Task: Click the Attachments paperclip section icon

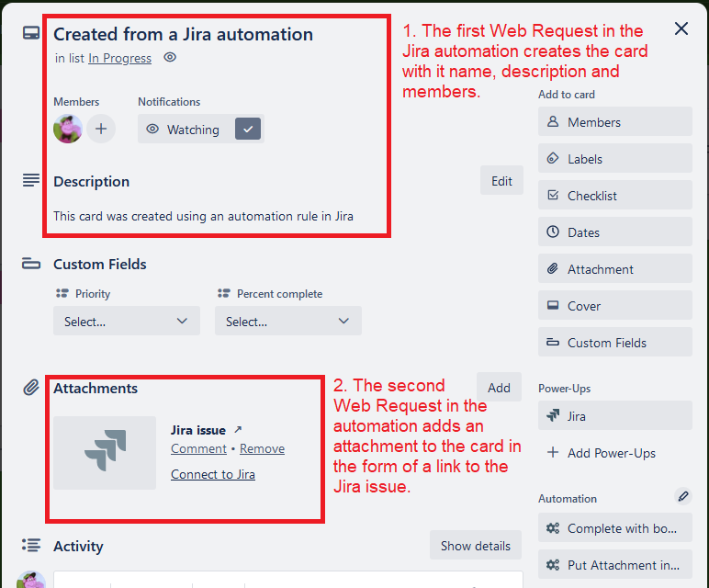Action: [x=31, y=387]
